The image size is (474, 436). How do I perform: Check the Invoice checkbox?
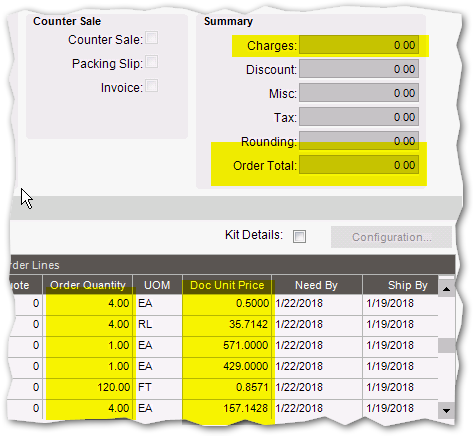(x=152, y=86)
